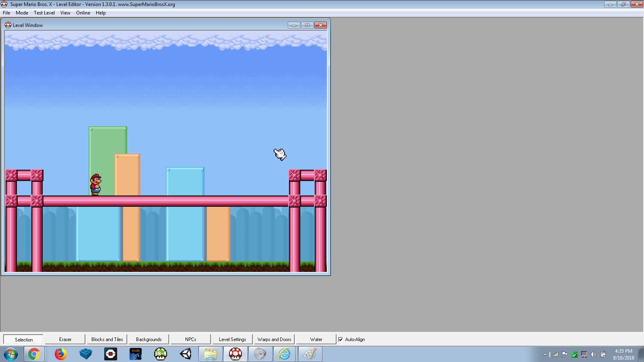Maximize the Level Window
The width and height of the screenshot is (644, 362).
(x=307, y=25)
